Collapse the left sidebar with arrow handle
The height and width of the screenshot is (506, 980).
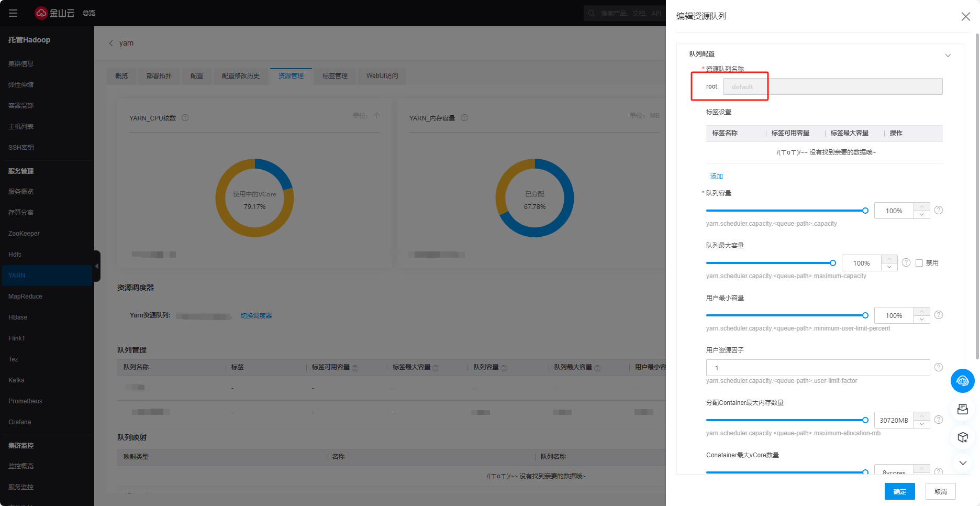pyautogui.click(x=97, y=266)
